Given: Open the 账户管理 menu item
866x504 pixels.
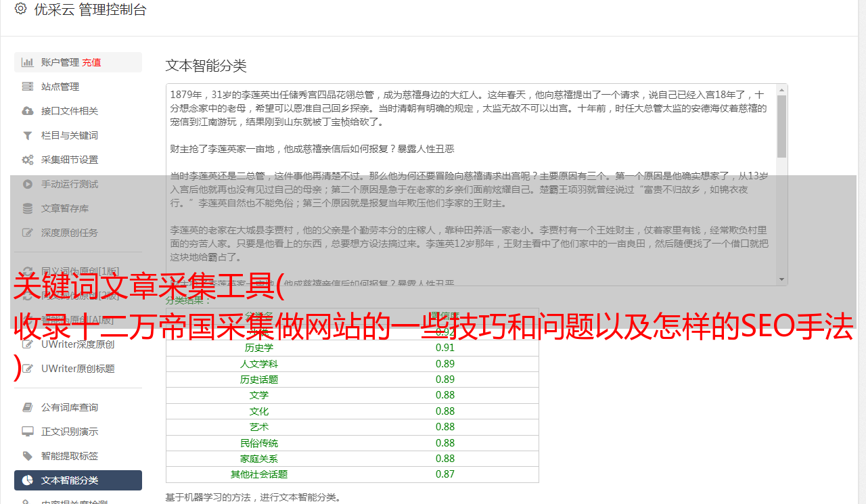Looking at the screenshot, I should pos(78,62).
